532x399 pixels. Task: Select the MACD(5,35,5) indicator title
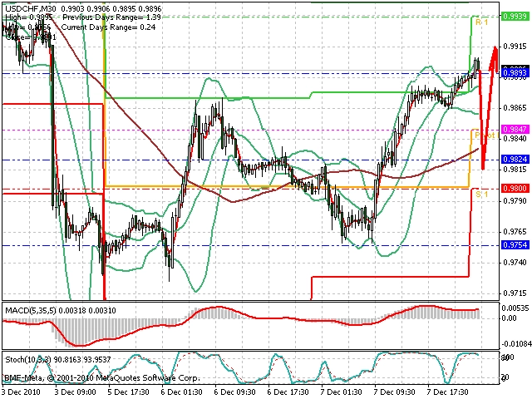point(31,310)
